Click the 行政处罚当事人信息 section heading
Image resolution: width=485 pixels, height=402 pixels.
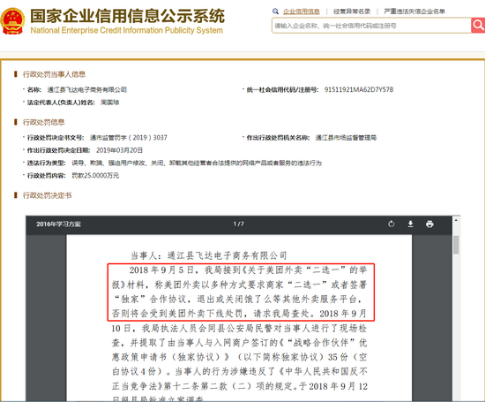click(54, 74)
